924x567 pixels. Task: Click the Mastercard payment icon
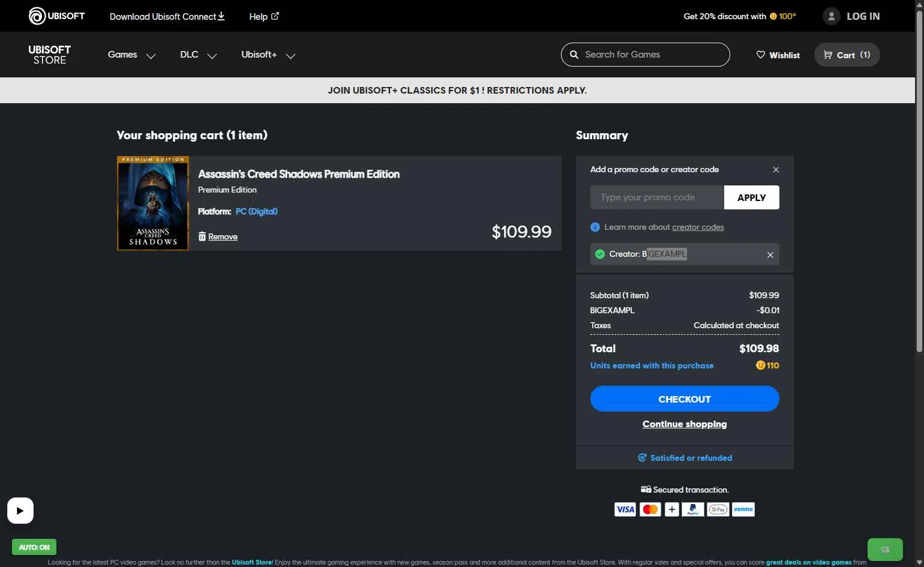pos(650,509)
